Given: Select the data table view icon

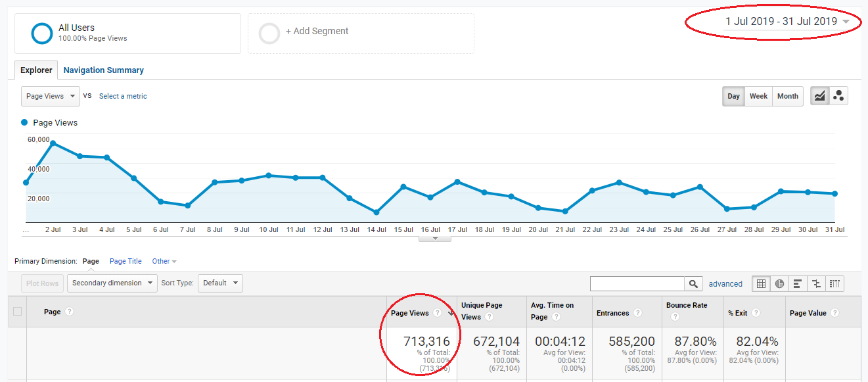Looking at the screenshot, I should 761,284.
